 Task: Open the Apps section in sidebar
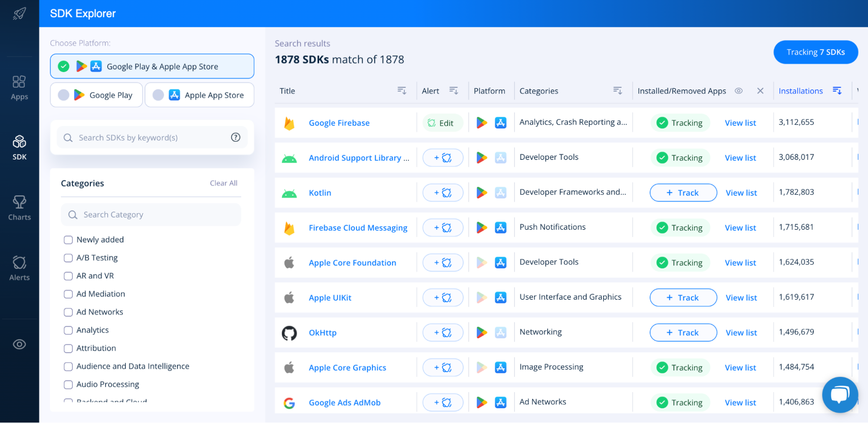pyautogui.click(x=20, y=88)
